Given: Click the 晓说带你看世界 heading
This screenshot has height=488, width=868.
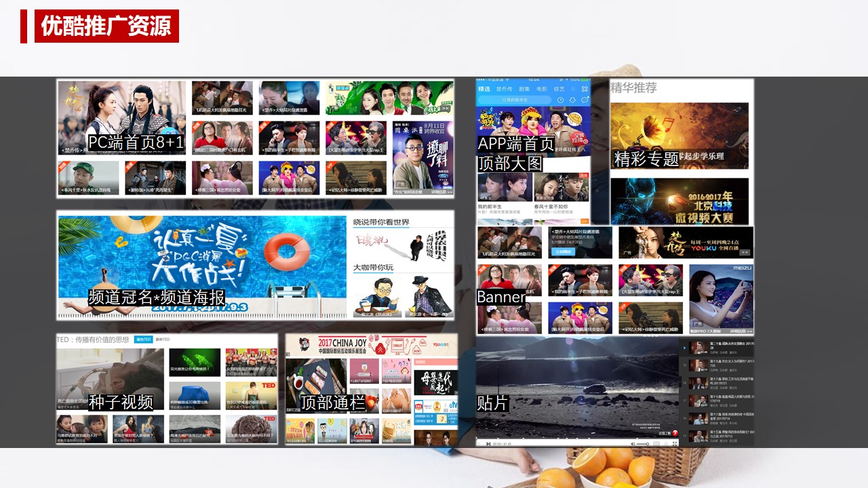Looking at the screenshot, I should click(381, 222).
